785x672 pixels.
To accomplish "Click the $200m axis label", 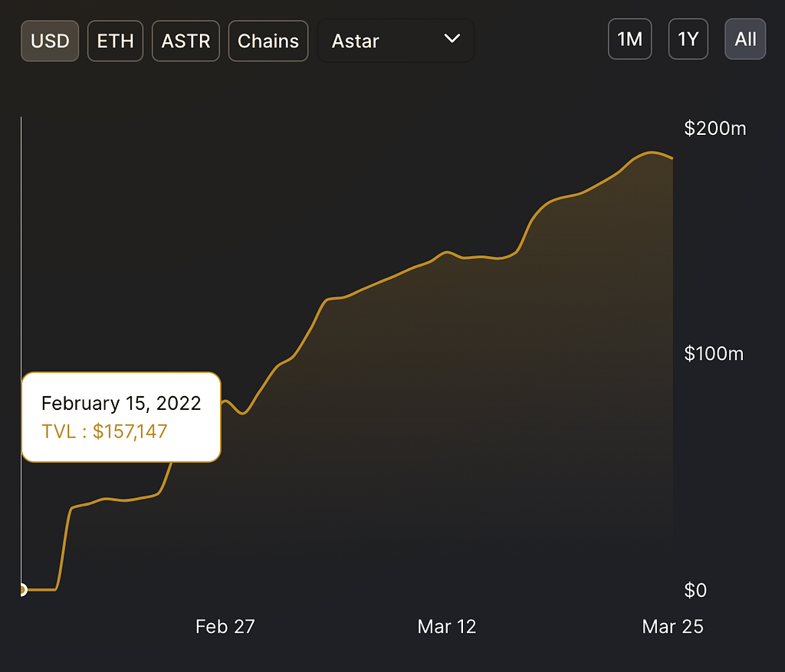I will [715, 129].
